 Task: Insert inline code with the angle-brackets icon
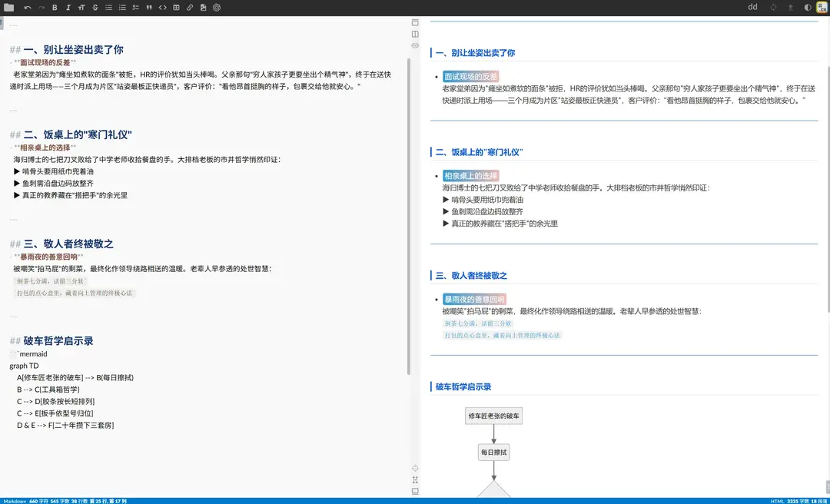tap(164, 7)
